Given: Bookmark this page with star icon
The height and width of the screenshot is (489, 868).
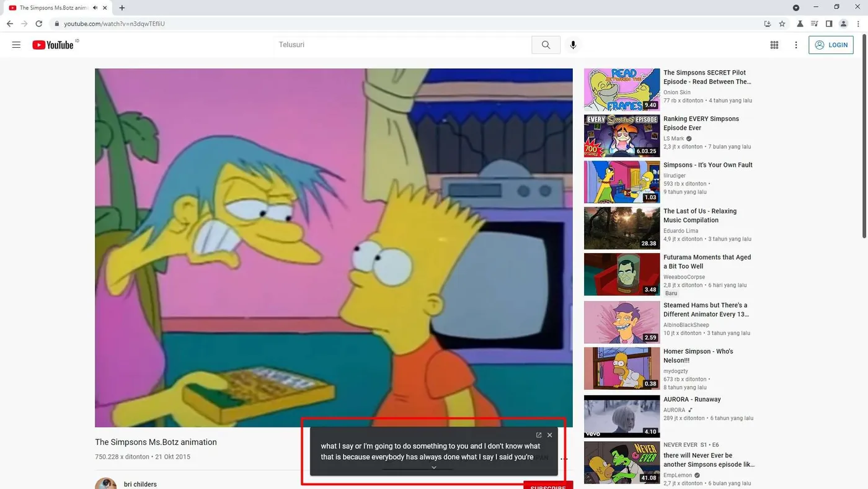Looking at the screenshot, I should click(x=782, y=24).
